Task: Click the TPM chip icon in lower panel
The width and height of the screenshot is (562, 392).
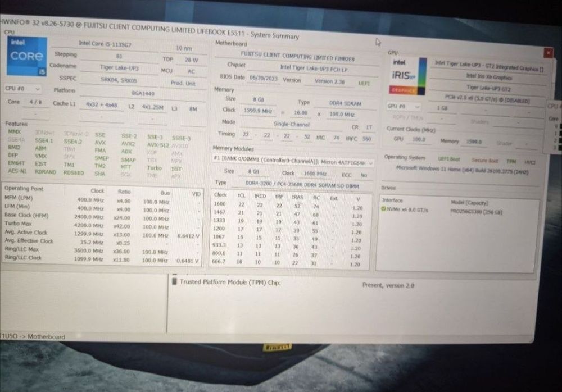Action: 175,281
